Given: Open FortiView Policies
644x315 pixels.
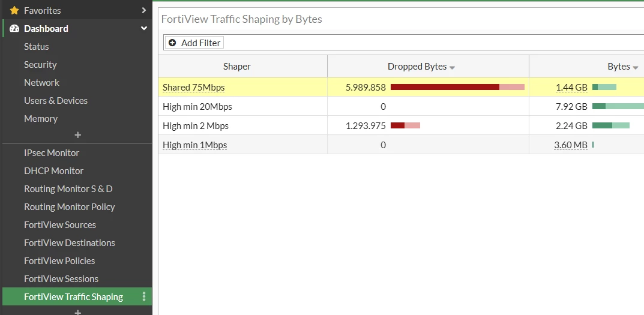Looking at the screenshot, I should click(x=59, y=261).
